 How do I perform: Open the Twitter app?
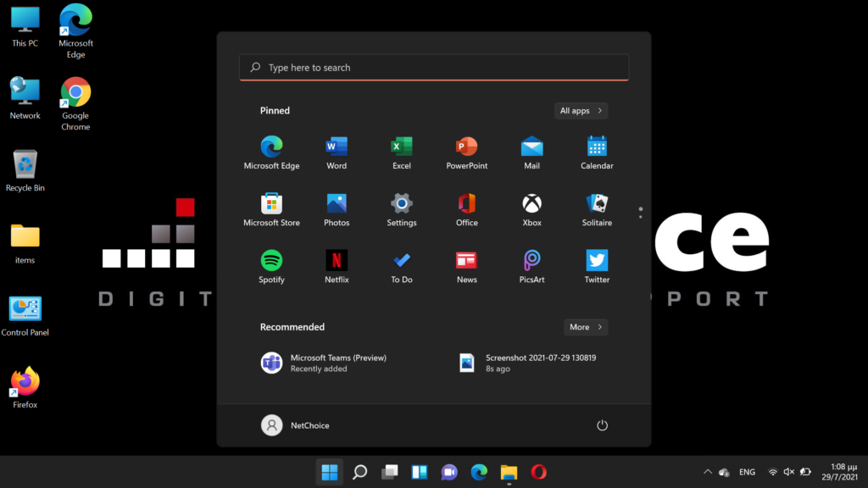point(597,266)
